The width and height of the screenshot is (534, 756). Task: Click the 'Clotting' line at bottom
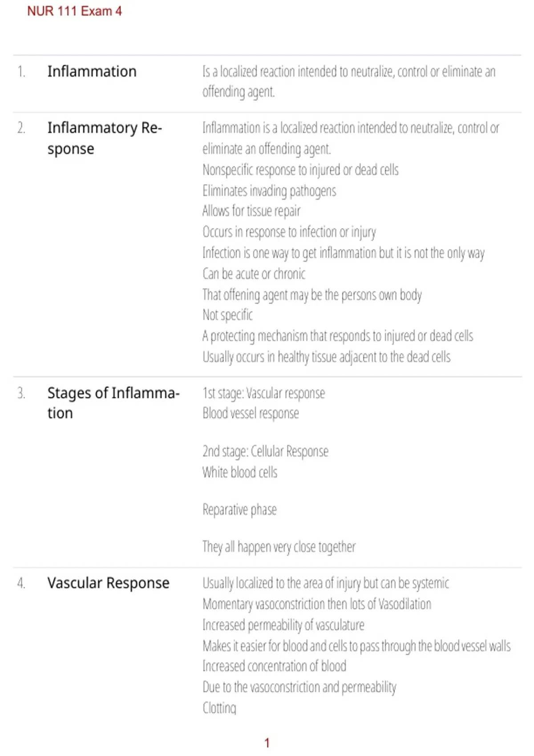pyautogui.click(x=219, y=708)
